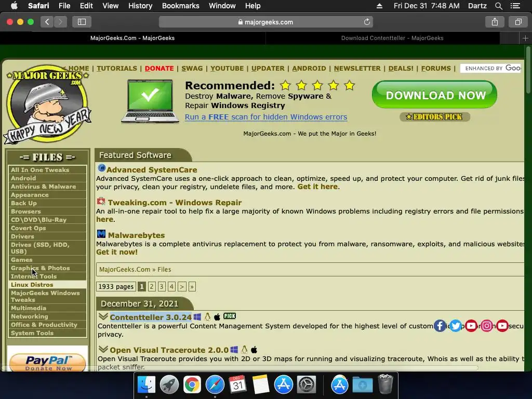The height and width of the screenshot is (399, 532).
Task: Click the Google enhanced search field
Action: click(x=490, y=68)
